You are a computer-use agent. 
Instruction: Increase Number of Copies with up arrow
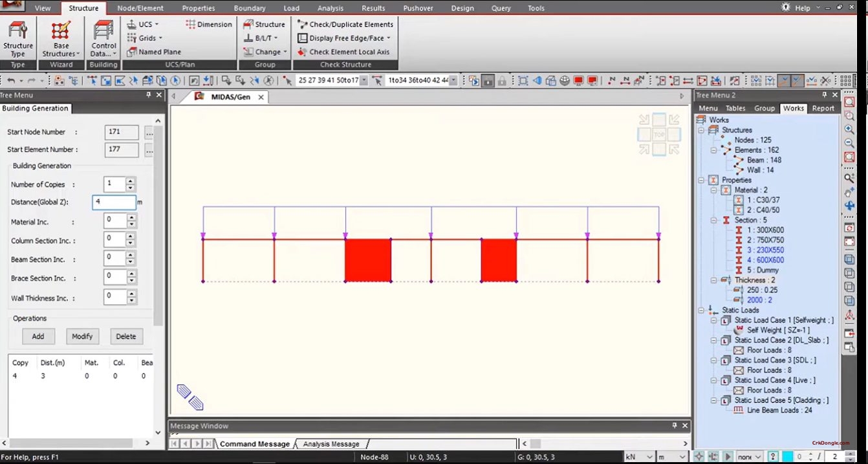pyautogui.click(x=131, y=181)
